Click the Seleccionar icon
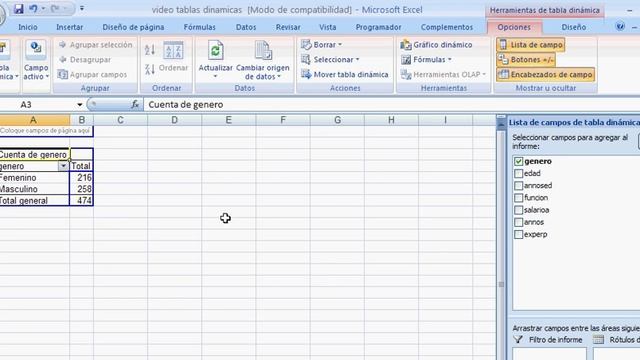 [306, 60]
